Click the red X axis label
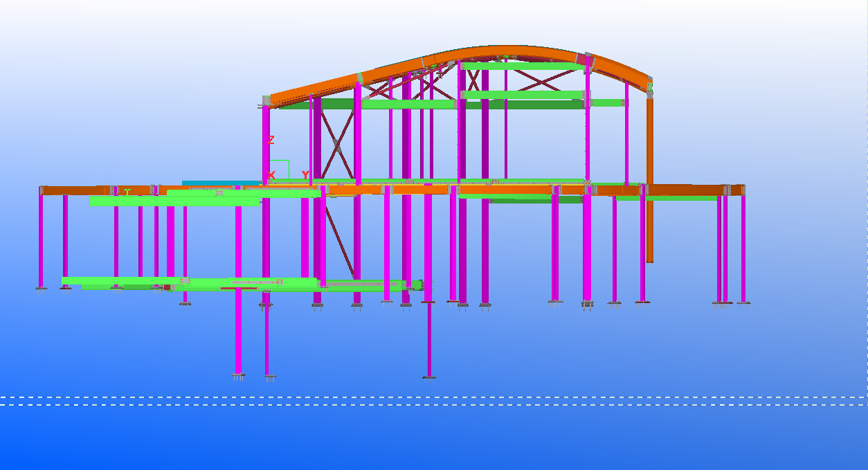This screenshot has width=868, height=470. (271, 175)
